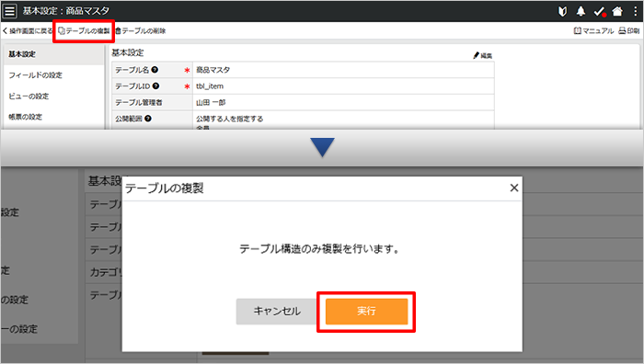The height and width of the screenshot is (364, 644).
Task: Click the 商品マスタ table name value
Action: tap(213, 70)
